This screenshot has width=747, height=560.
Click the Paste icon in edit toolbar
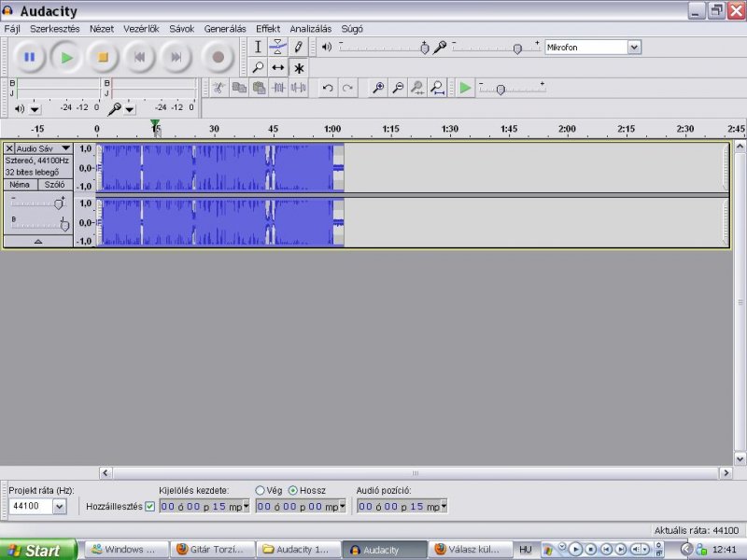click(259, 88)
